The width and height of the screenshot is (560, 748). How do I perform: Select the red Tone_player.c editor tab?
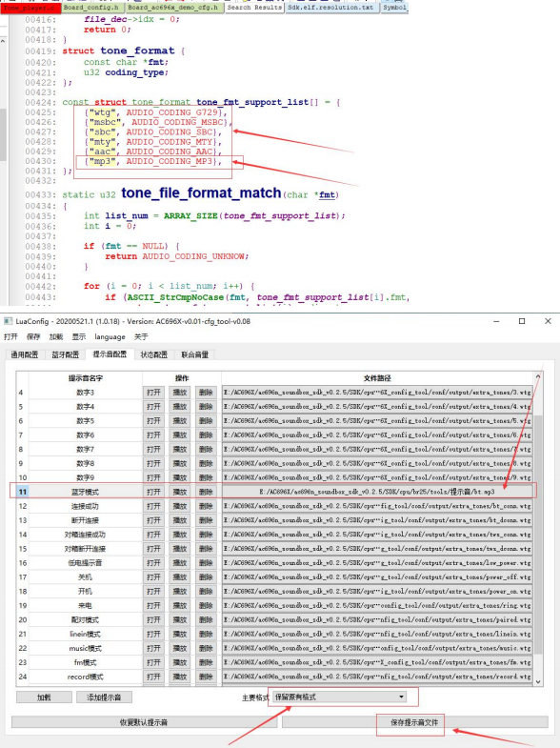[x=30, y=9]
